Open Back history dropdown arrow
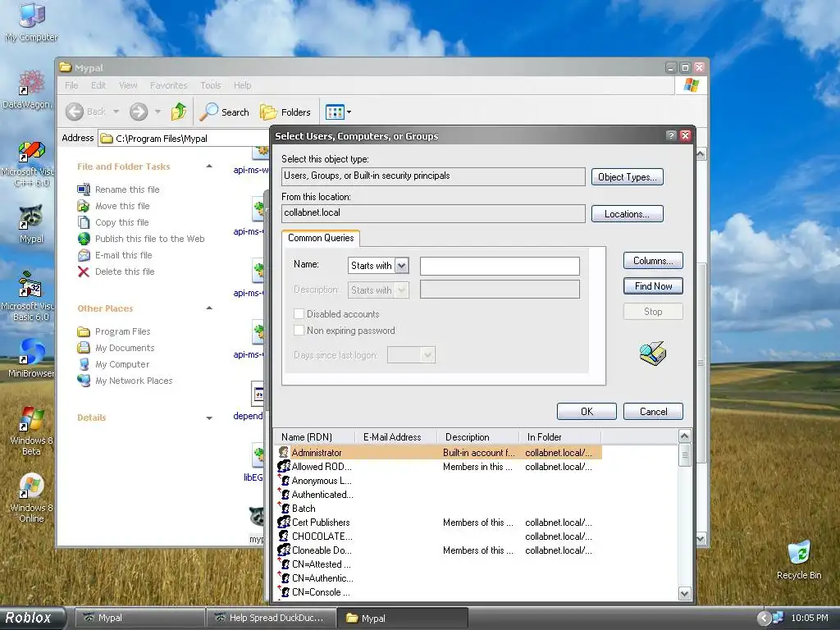The image size is (840, 630). point(116,112)
